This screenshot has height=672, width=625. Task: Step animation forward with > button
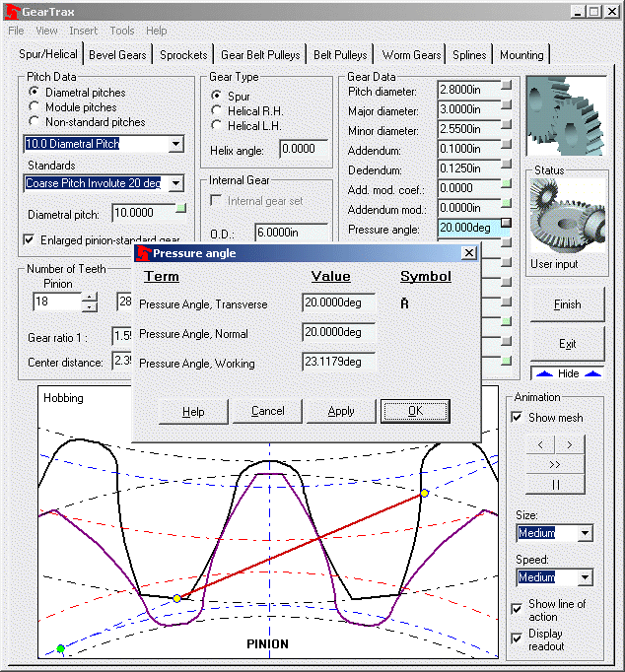click(570, 444)
